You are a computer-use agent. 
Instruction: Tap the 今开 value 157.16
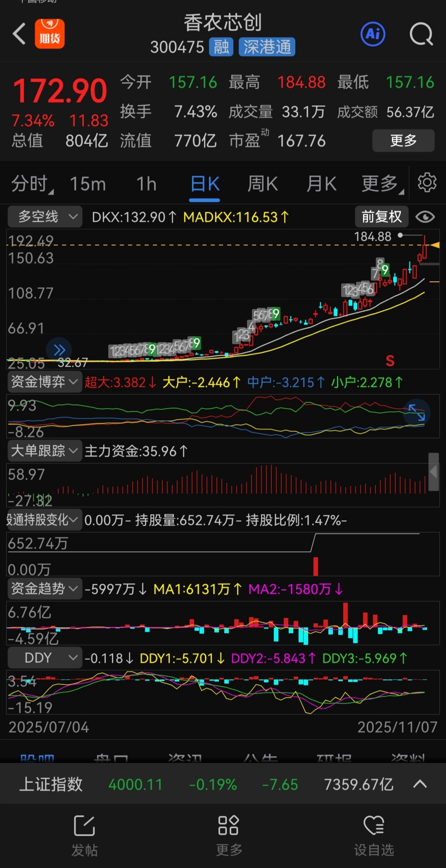193,83
